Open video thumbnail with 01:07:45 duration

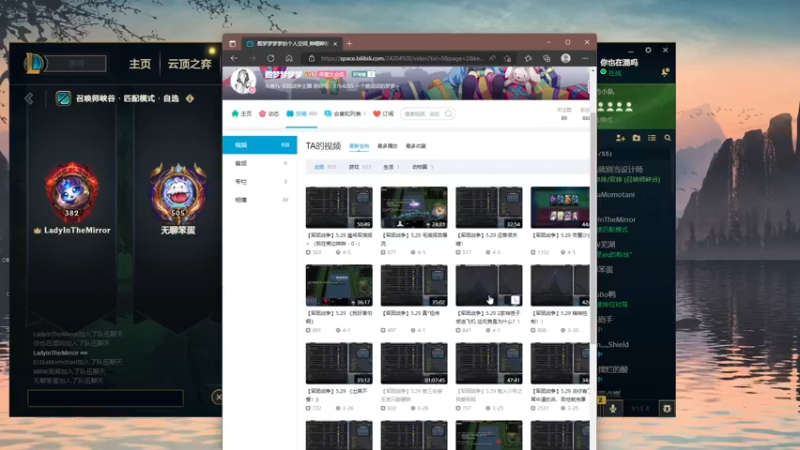click(x=414, y=363)
